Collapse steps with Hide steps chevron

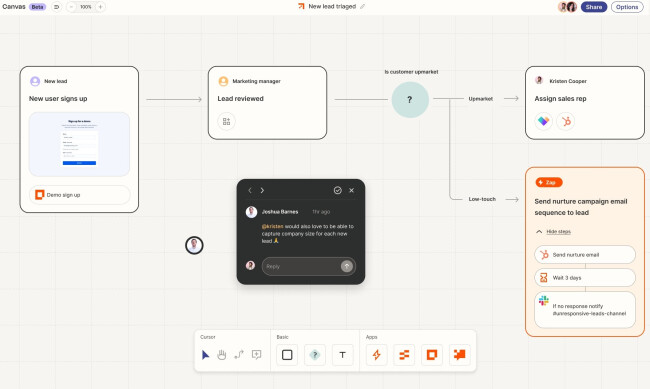(x=539, y=231)
